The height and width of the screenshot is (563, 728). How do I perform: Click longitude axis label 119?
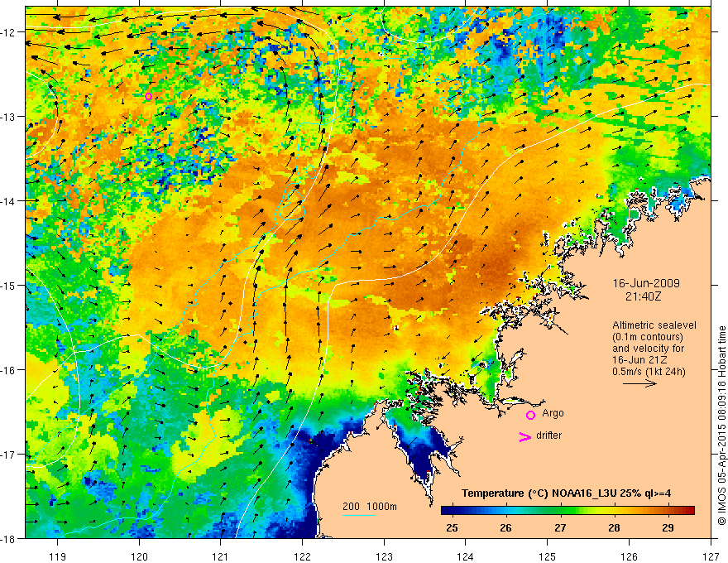[58, 557]
